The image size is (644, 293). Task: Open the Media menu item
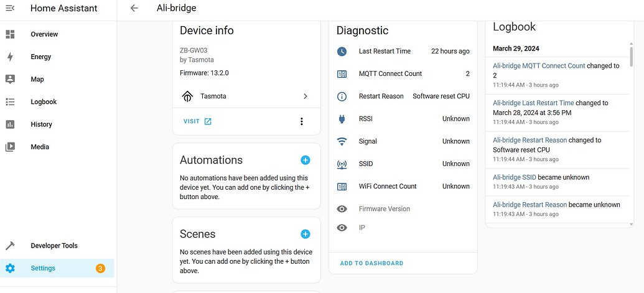coord(57,147)
